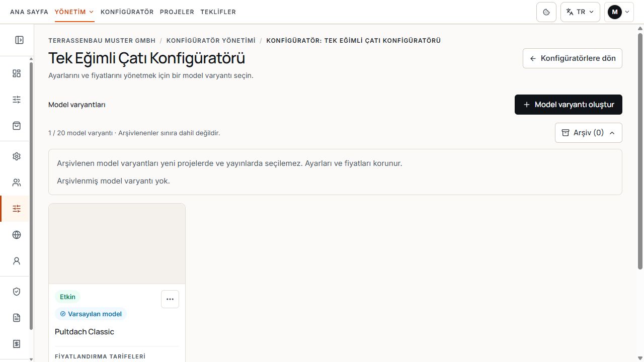The width and height of the screenshot is (644, 362).
Task: Click the '1 / 20 model varyantı' count text
Action: click(x=80, y=133)
